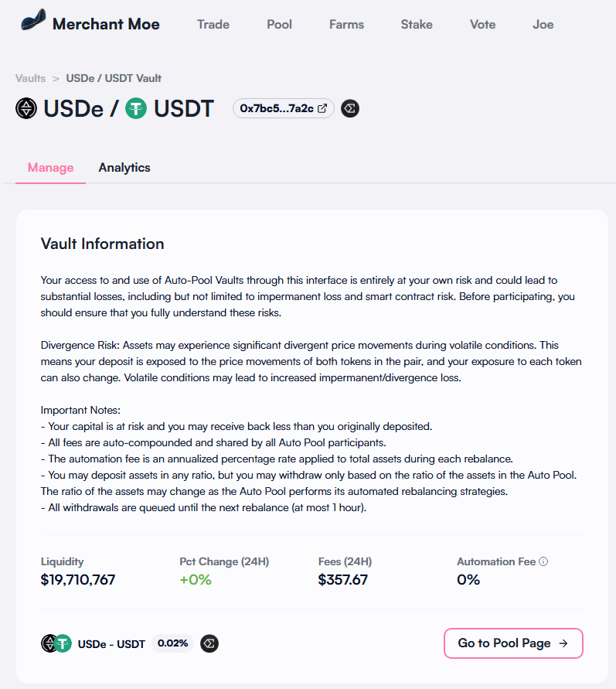Click the external link icon on address badge

(x=322, y=108)
